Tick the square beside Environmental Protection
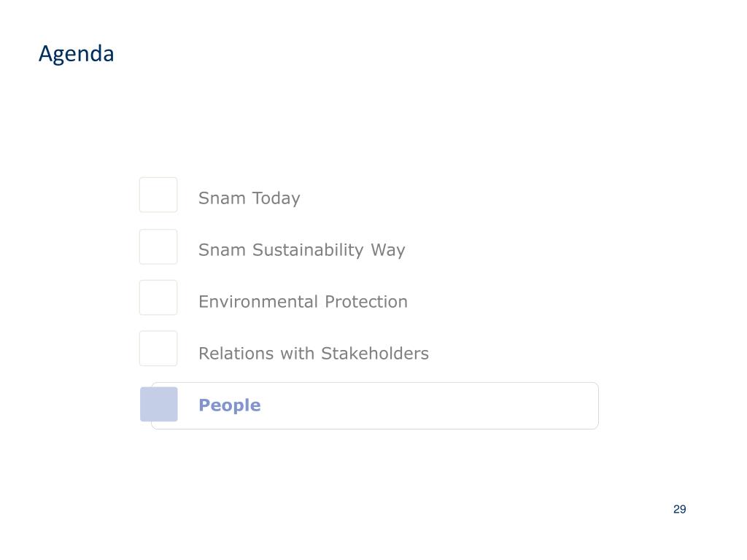 (x=158, y=297)
